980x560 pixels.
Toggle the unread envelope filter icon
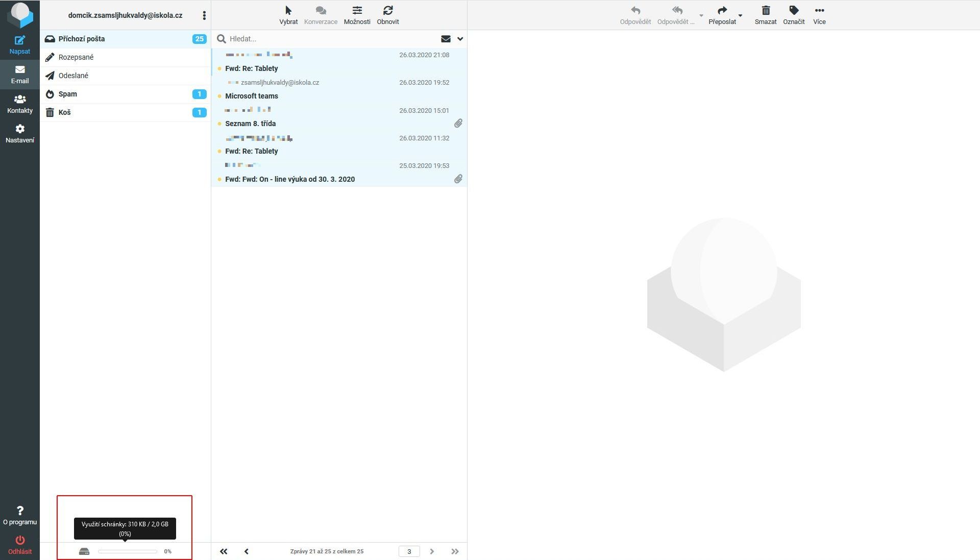coord(446,39)
